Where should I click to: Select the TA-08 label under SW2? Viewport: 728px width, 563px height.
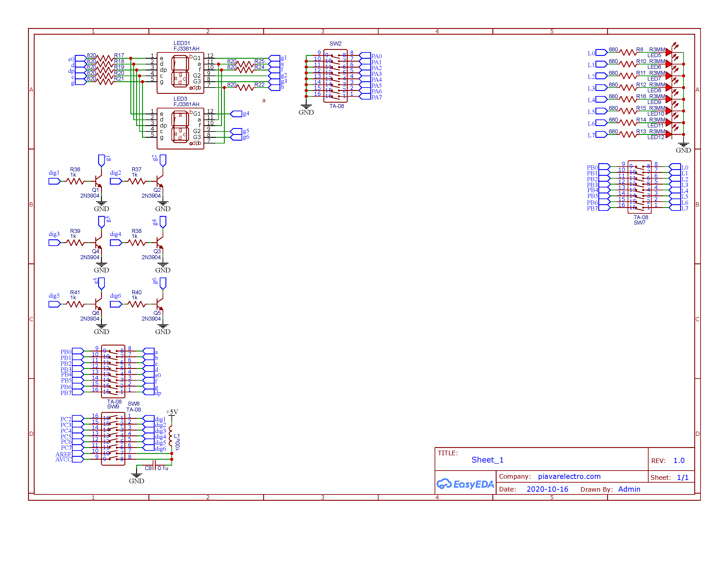(x=337, y=106)
